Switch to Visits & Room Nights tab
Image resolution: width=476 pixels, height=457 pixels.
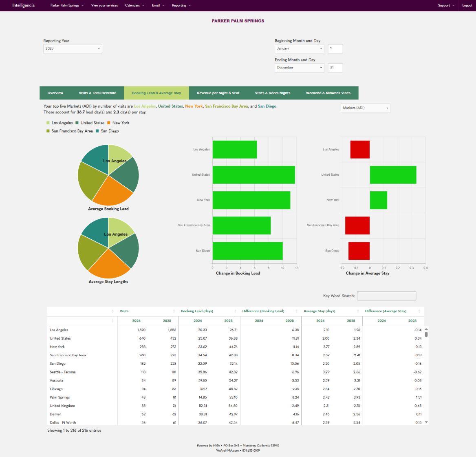273,93
